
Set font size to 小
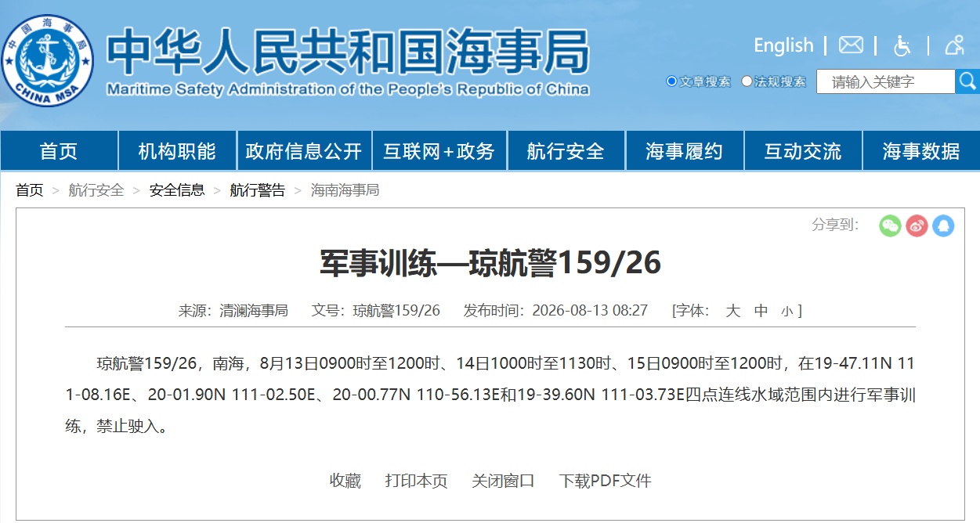click(787, 312)
